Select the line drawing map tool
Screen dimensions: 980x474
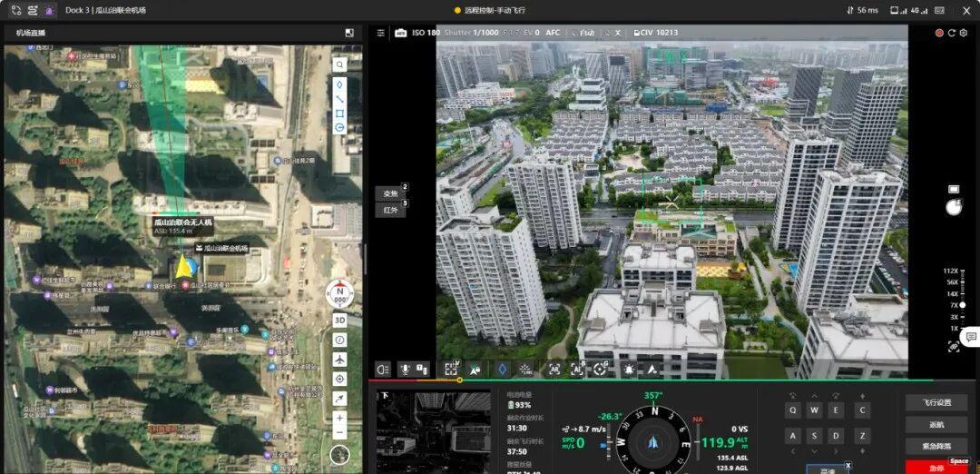[x=340, y=99]
